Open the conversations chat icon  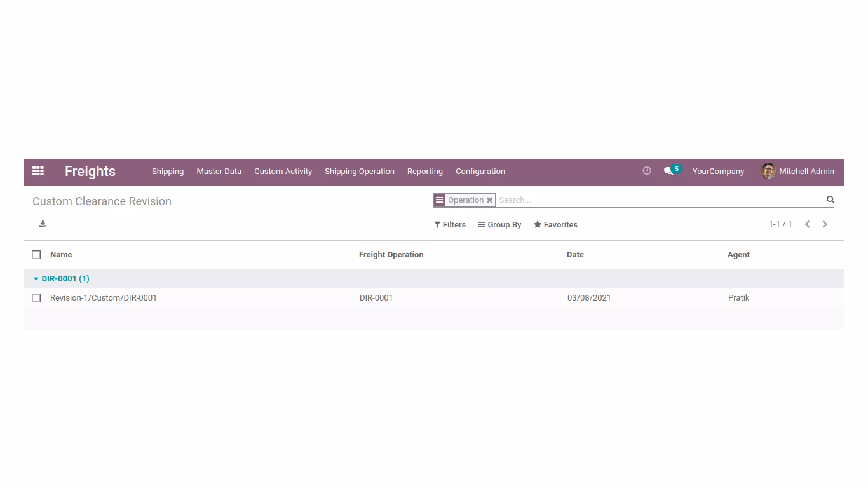pyautogui.click(x=668, y=171)
